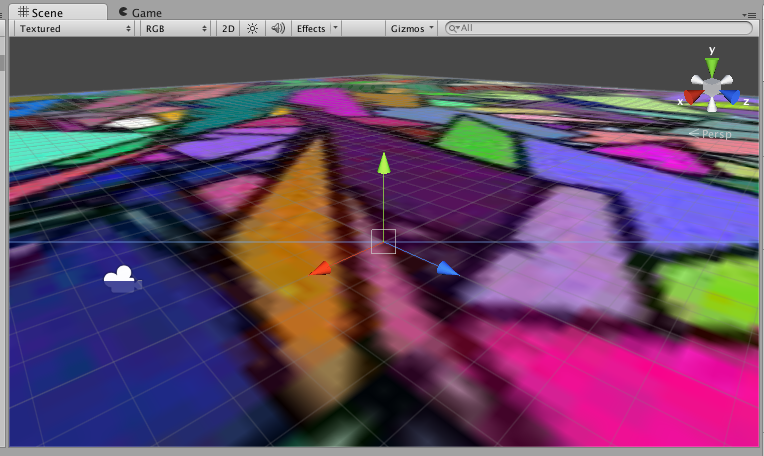Image resolution: width=764 pixels, height=456 pixels.
Task: Open the Effects dropdown arrow
Action: [335, 29]
